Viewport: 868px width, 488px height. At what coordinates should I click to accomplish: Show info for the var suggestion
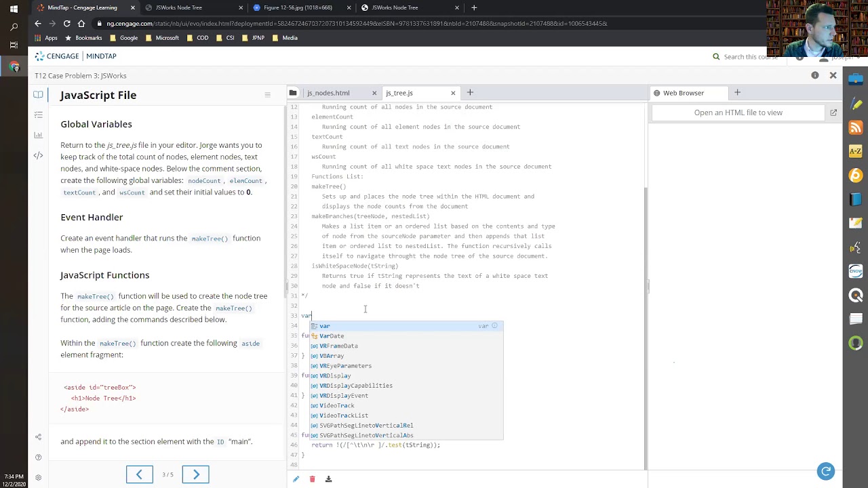495,326
